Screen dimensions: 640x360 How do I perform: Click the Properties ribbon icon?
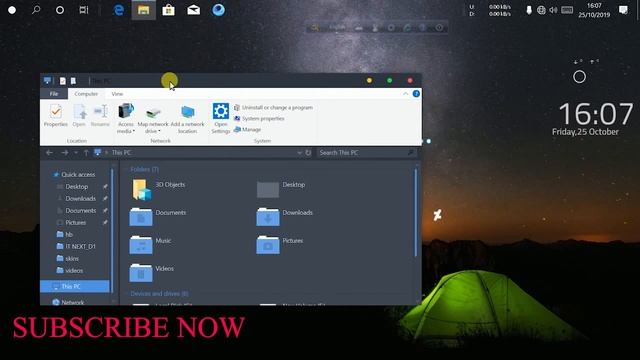click(56, 116)
